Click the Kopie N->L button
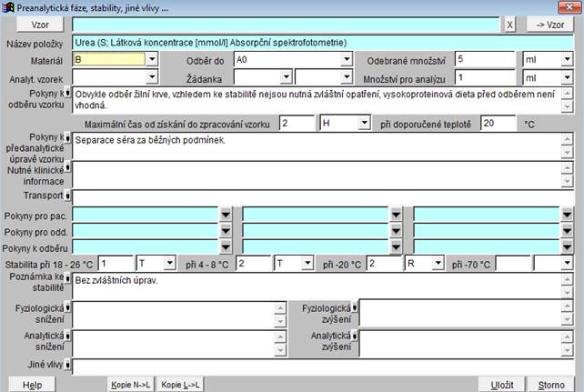 pos(130,384)
